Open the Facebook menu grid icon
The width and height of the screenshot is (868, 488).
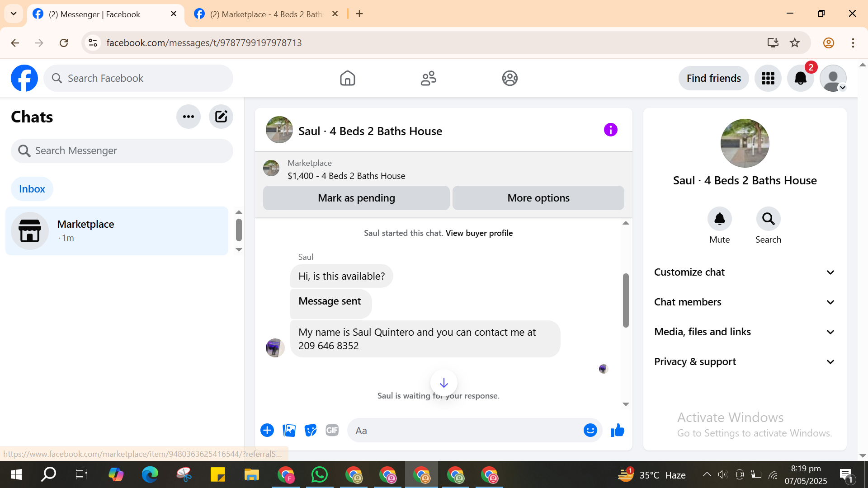tap(768, 78)
